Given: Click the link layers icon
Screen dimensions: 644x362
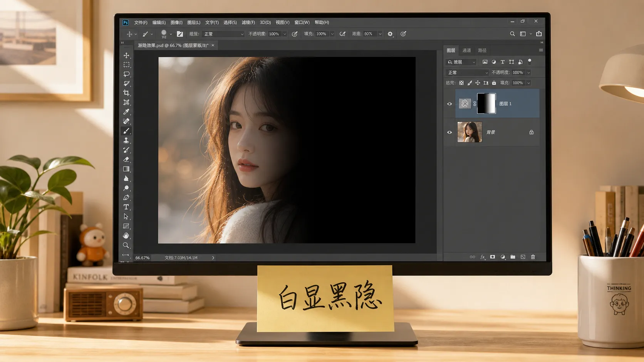Looking at the screenshot, I should pos(472,257).
